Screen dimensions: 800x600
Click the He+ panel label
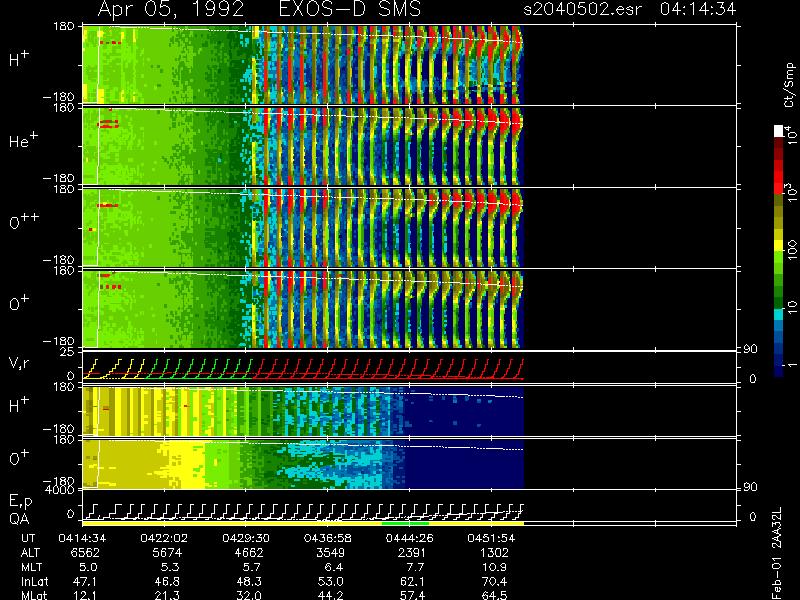23,140
